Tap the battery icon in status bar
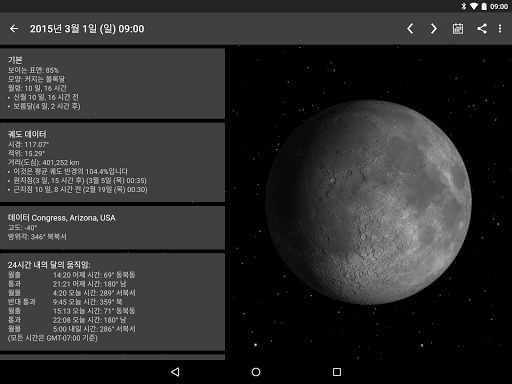Screen dimensions: 512x384 (484, 6)
